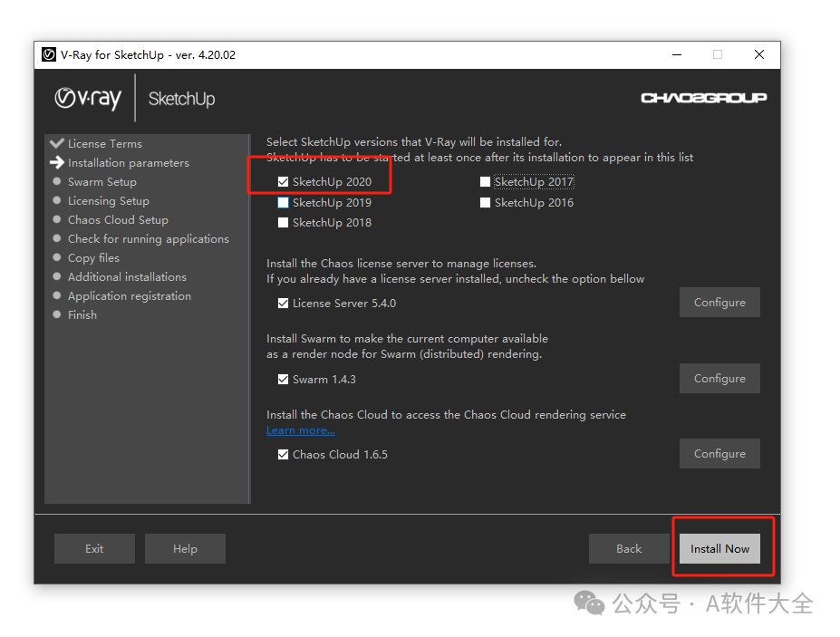Screen dimensions: 840x637
Task: Disable the Swarm 1.4.3 checkbox
Action: pos(283,380)
